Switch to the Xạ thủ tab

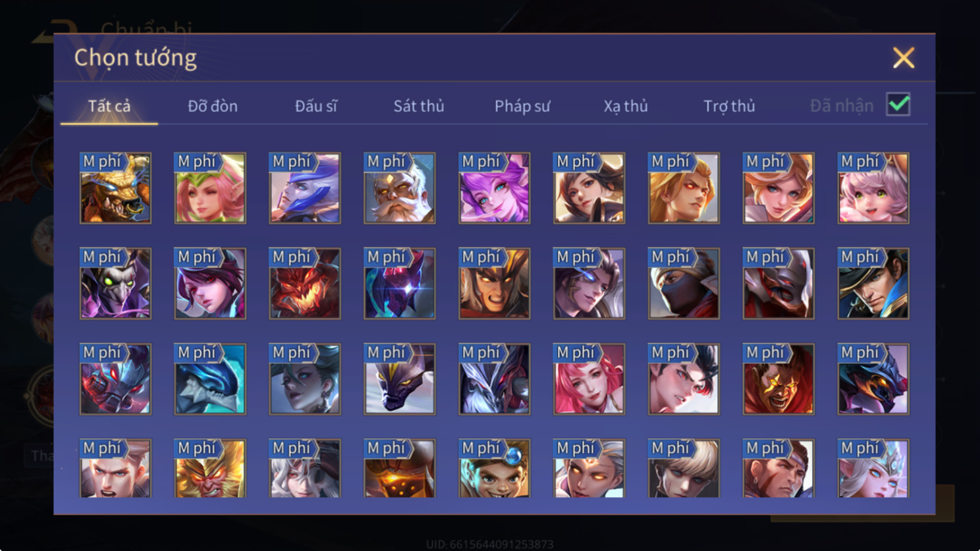click(626, 106)
